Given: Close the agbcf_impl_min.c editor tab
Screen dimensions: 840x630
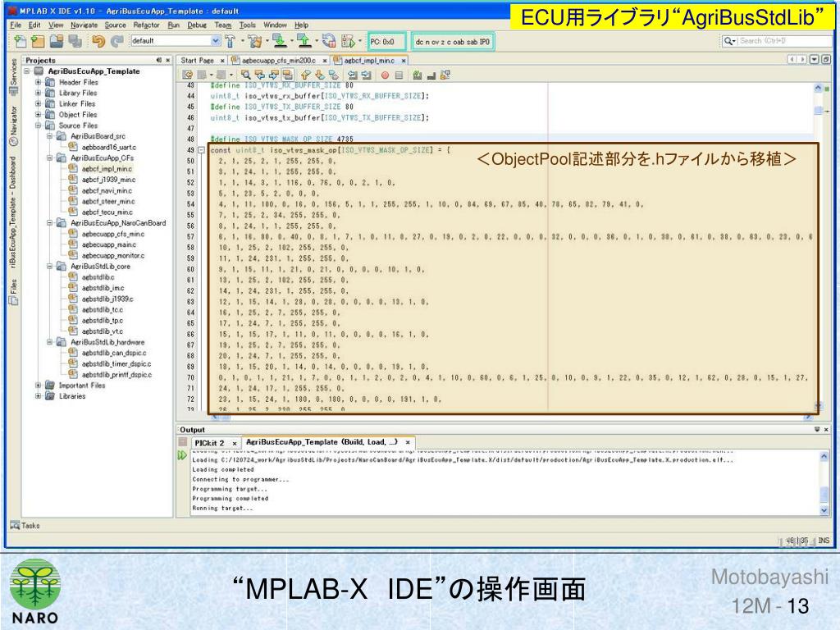Looking at the screenshot, I should click(404, 61).
